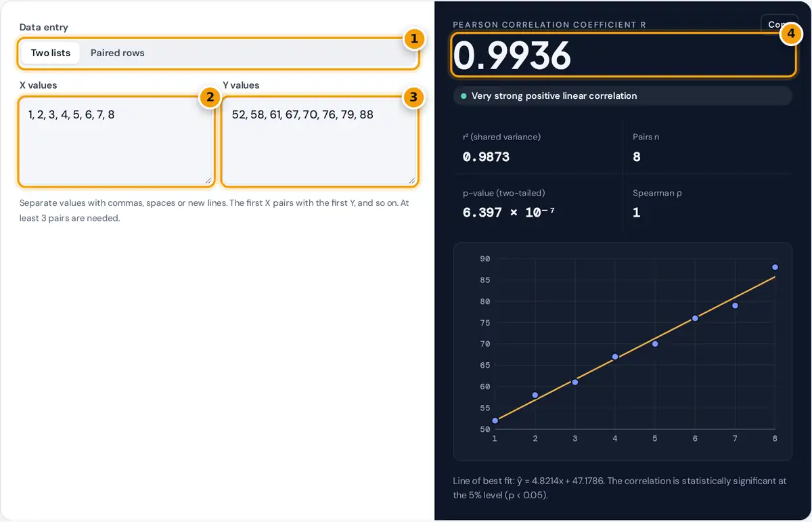Click the scatter point at x equals 7
812x522 pixels.
[x=735, y=306]
